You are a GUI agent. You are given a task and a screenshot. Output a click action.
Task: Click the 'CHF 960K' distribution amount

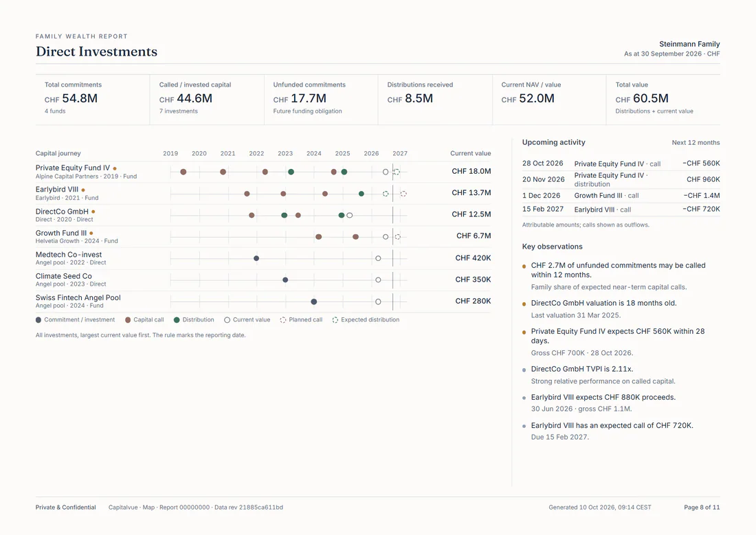tap(703, 179)
